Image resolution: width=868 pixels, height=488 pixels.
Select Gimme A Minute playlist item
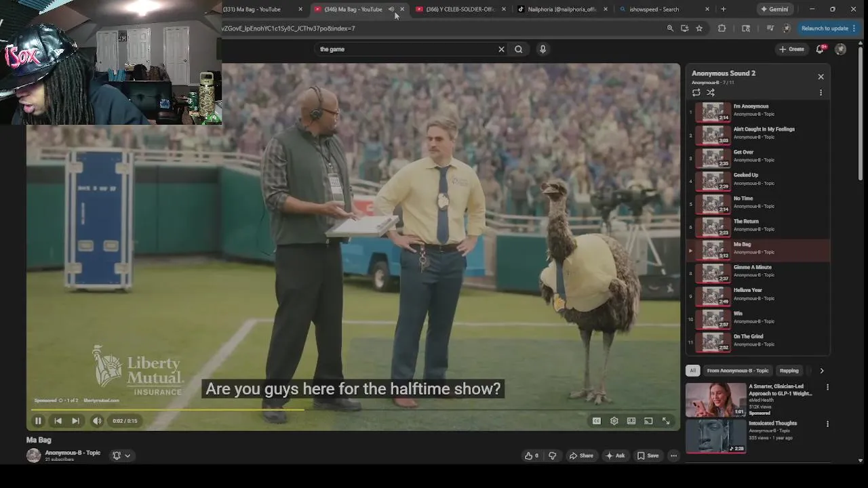point(758,273)
